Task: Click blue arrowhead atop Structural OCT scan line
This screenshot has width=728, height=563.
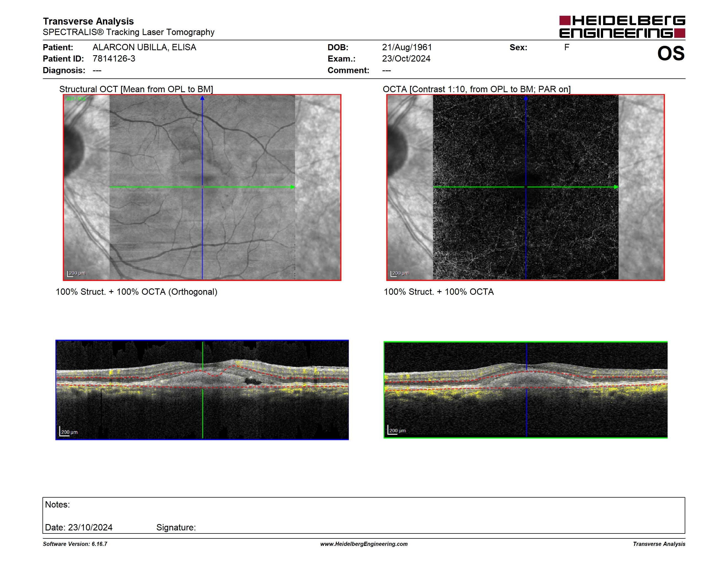Action: (x=202, y=98)
